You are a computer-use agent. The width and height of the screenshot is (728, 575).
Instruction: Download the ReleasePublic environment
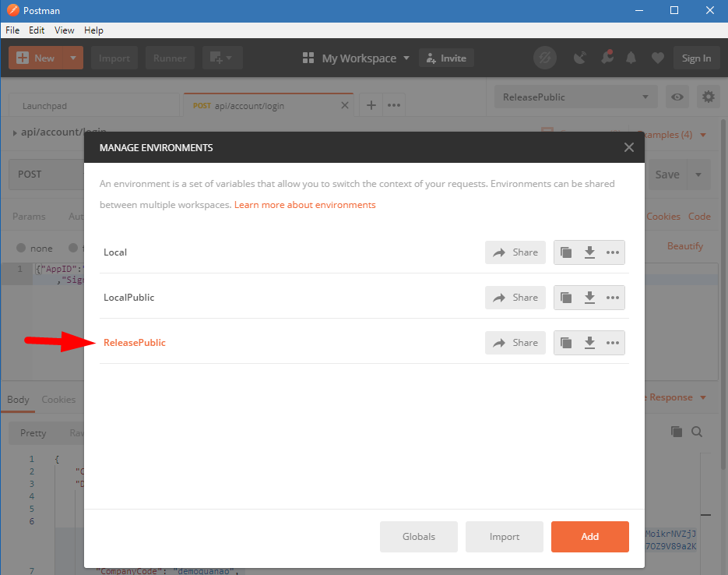[589, 343]
